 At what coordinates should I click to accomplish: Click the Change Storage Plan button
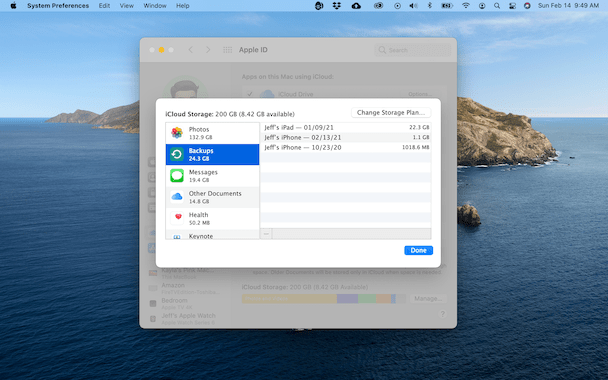pos(391,112)
